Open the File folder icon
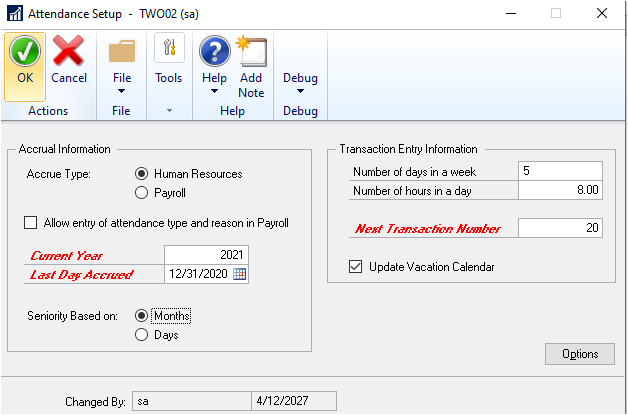628x415 pixels. [x=122, y=51]
